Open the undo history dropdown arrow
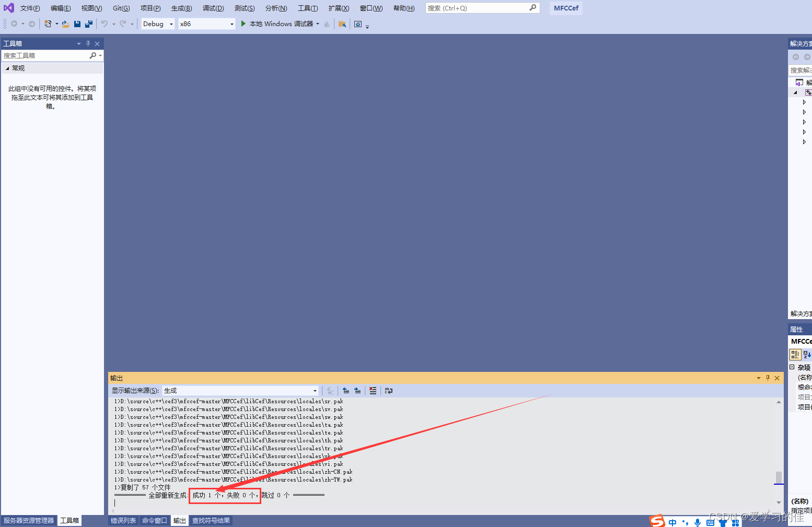The width and height of the screenshot is (812, 527). pyautogui.click(x=113, y=24)
